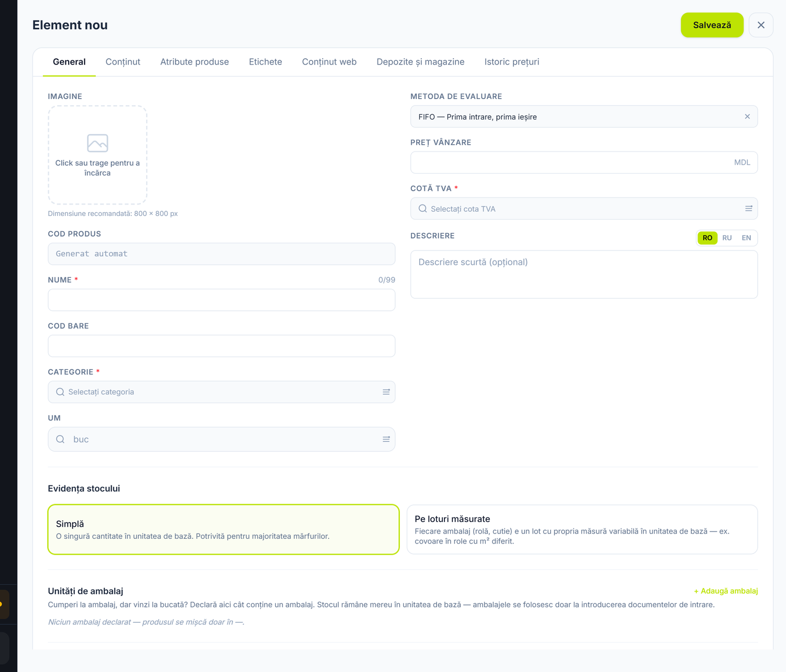Switch to Depozite și magazine tab
The height and width of the screenshot is (672, 786).
tap(420, 62)
